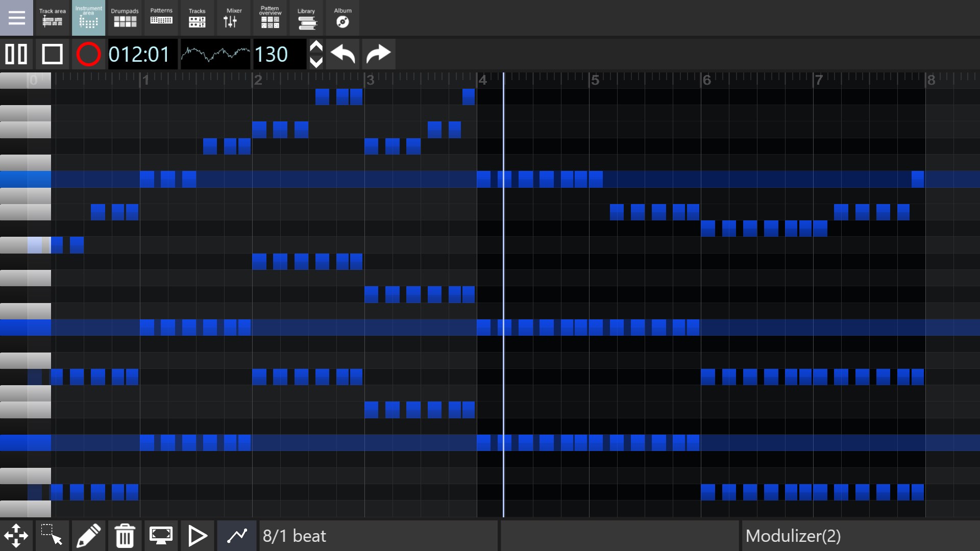This screenshot has width=980, height=551.
Task: Open the Album section
Action: coord(342,18)
